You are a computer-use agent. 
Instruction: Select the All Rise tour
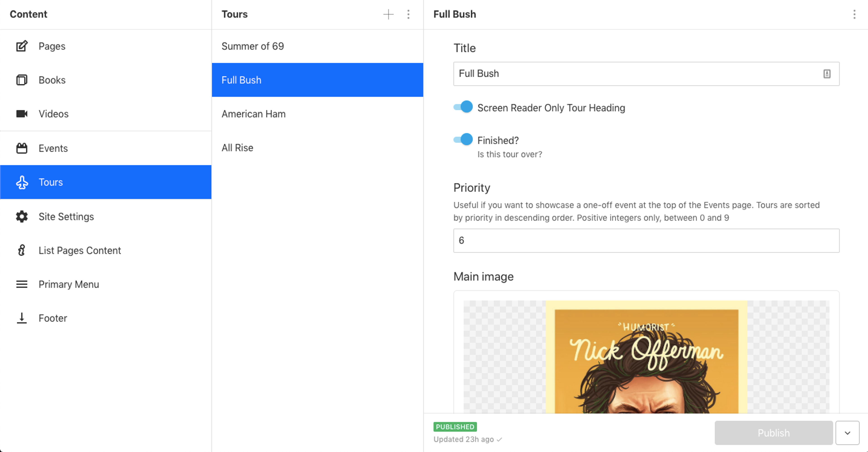(237, 148)
